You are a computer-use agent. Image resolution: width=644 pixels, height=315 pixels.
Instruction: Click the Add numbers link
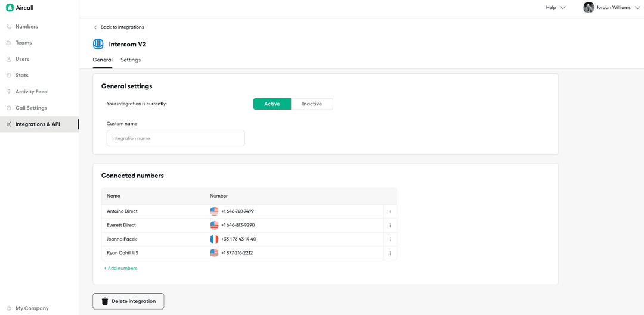120,269
